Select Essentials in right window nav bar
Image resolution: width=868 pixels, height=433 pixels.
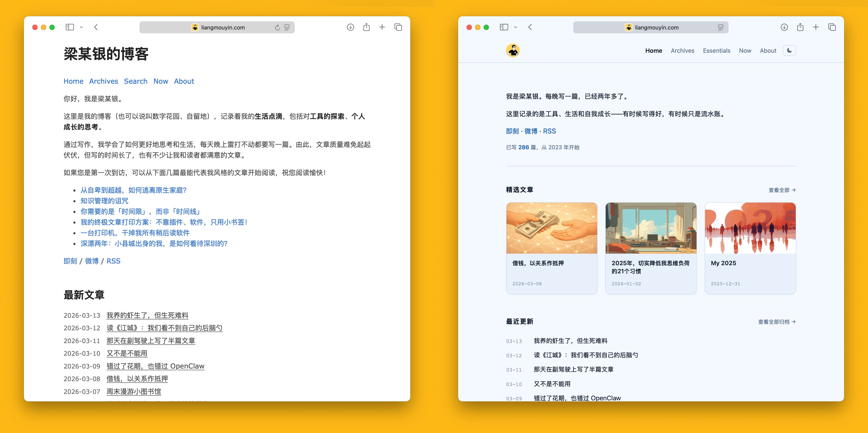(717, 51)
